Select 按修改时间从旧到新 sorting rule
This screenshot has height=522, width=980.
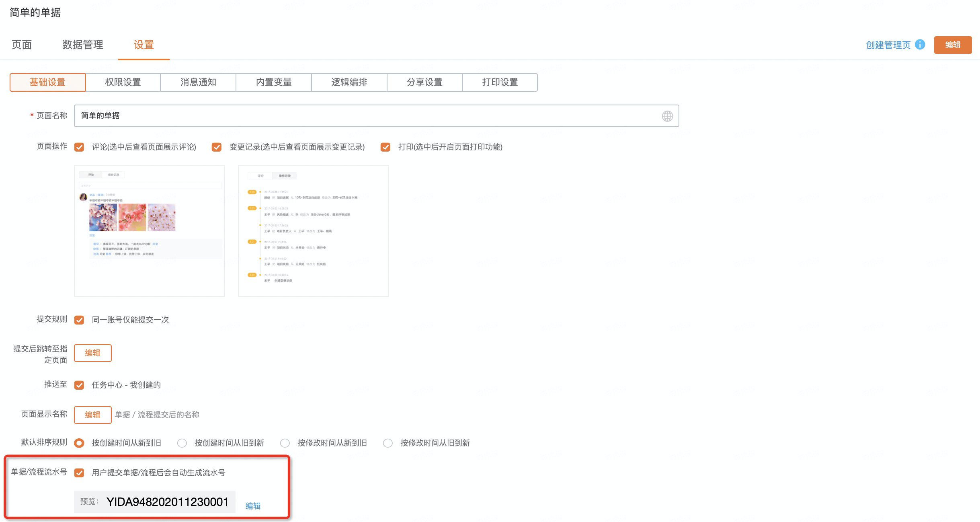(x=388, y=443)
